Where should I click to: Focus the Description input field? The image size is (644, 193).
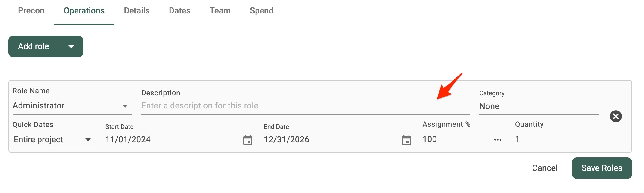(x=306, y=106)
